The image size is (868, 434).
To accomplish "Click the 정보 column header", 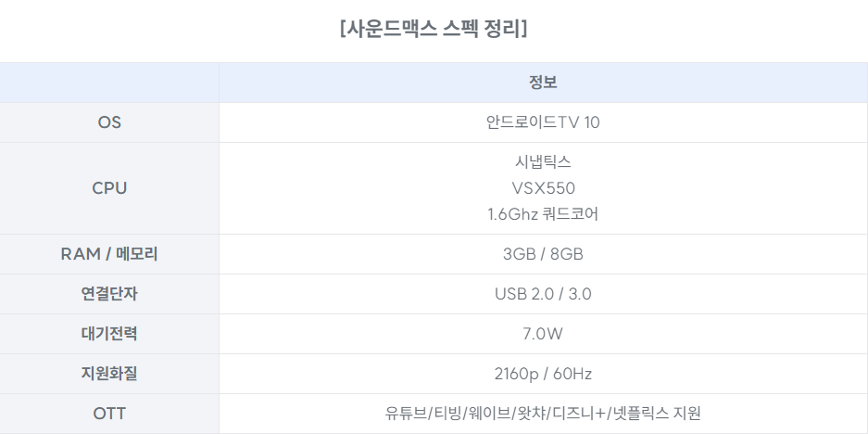I will point(543,83).
